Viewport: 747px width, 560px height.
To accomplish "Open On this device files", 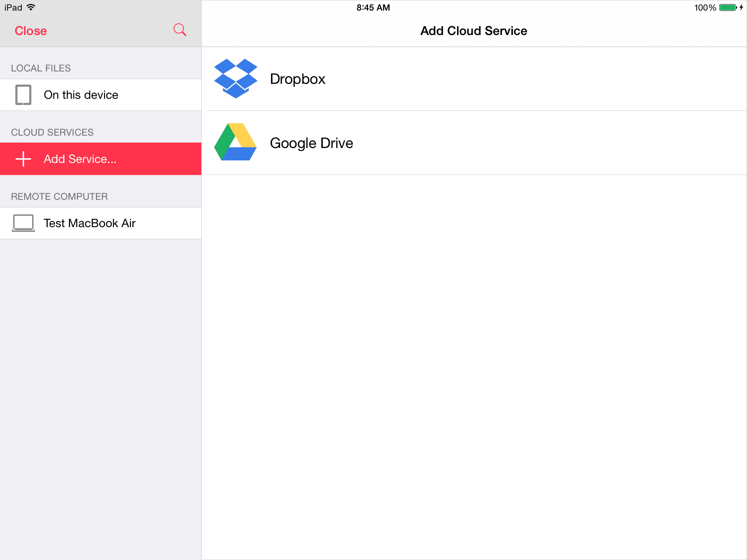I will pyautogui.click(x=101, y=95).
